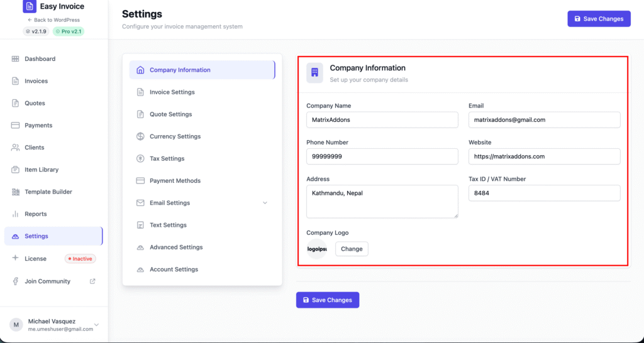Image resolution: width=644 pixels, height=343 pixels.
Task: Click the Payments card icon in sidebar
Action: click(x=16, y=126)
